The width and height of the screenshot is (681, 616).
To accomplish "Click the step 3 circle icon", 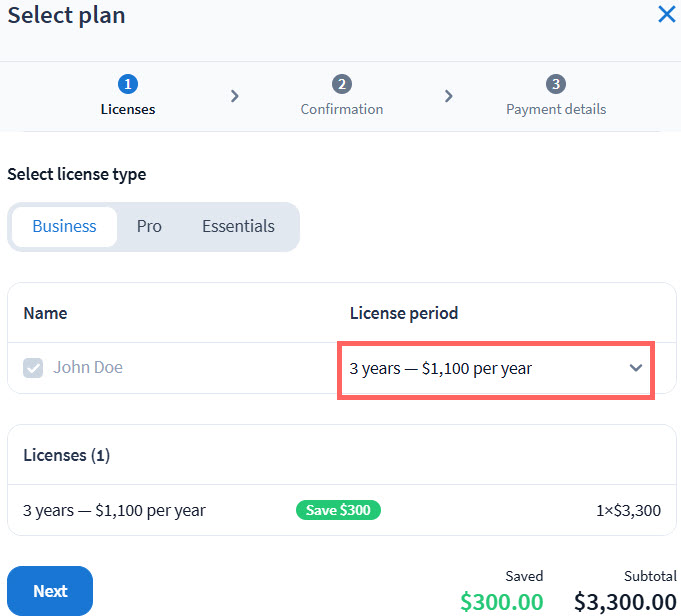I will tap(556, 84).
